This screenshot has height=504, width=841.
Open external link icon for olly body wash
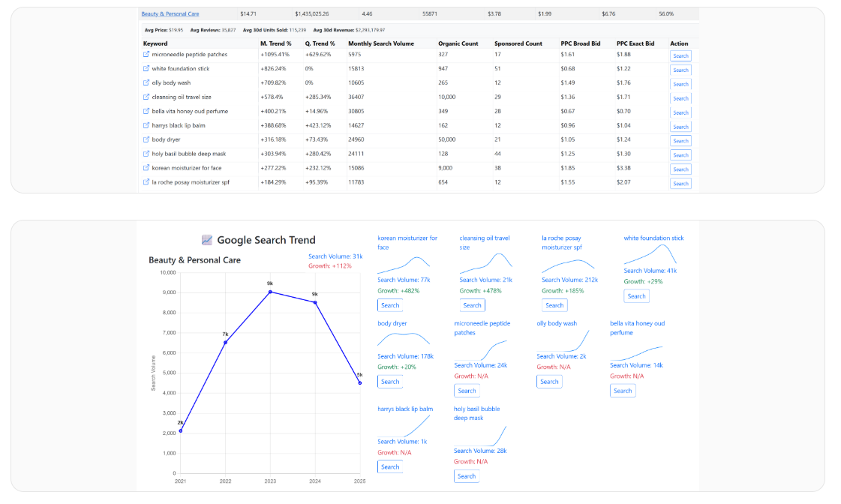coord(146,83)
